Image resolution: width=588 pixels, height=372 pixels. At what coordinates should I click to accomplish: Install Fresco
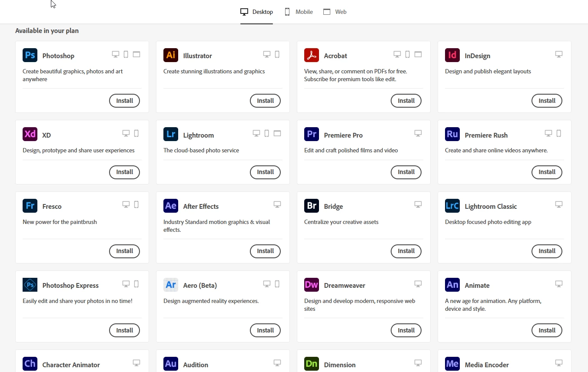point(124,251)
